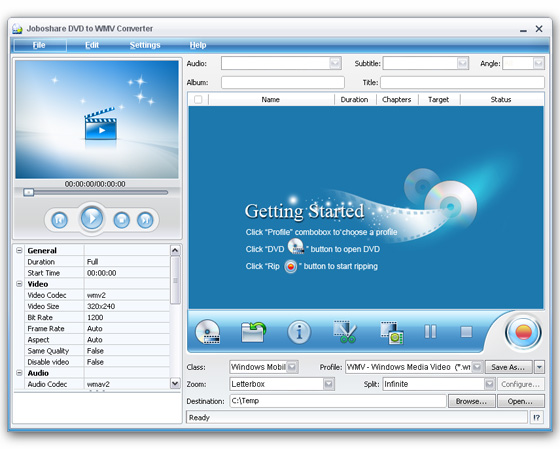Skip to next chapter in preview

point(145,220)
